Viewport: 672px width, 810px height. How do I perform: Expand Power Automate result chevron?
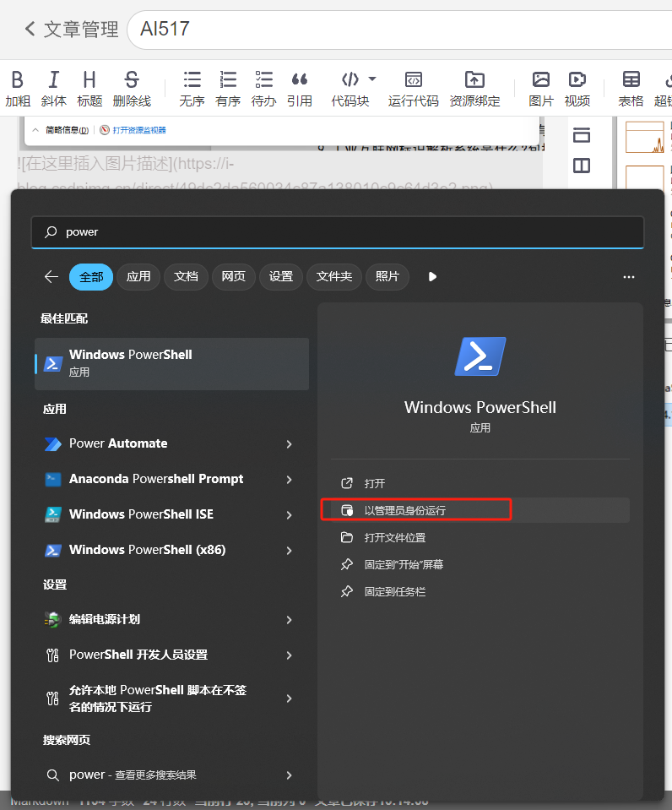pos(290,444)
